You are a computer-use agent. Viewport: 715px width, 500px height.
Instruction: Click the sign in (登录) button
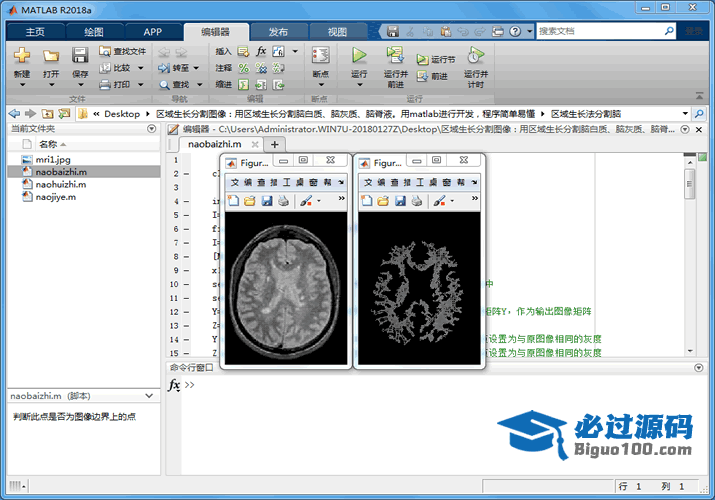click(694, 31)
